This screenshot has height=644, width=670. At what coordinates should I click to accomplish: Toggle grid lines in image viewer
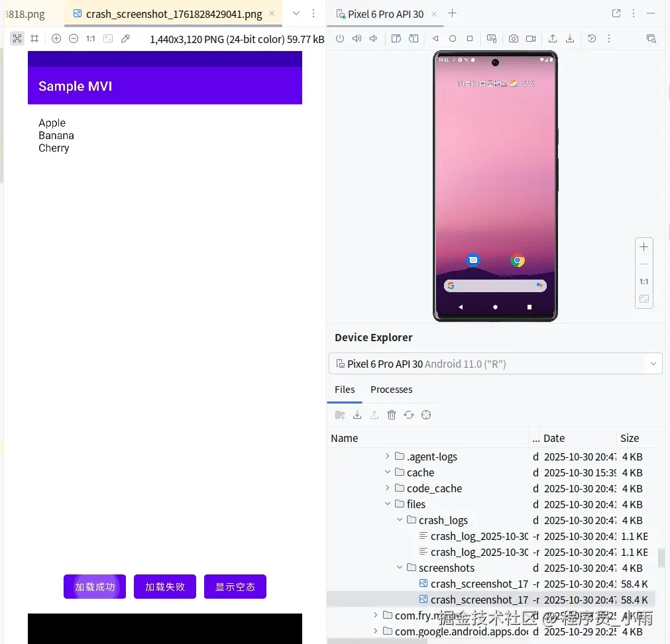coord(34,39)
